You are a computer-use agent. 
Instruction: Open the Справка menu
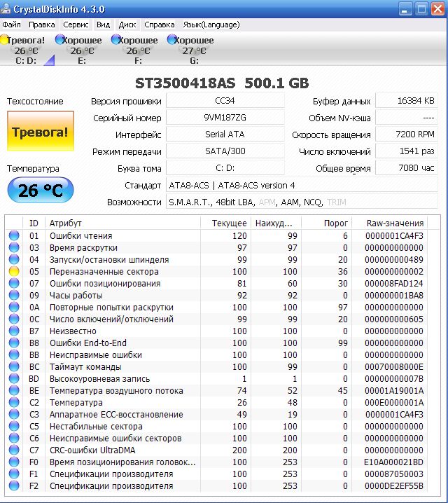click(160, 25)
